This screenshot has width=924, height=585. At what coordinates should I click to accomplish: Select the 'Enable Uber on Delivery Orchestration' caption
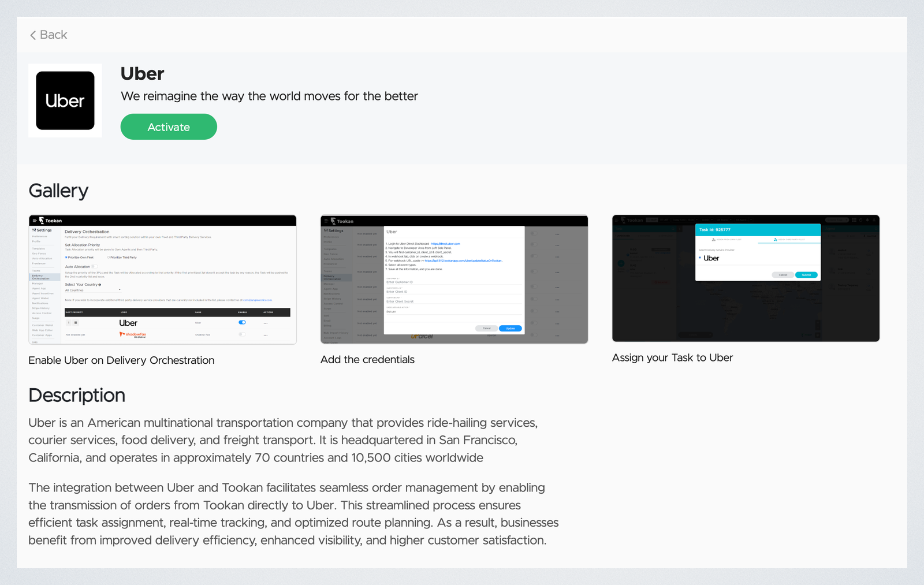click(x=121, y=360)
